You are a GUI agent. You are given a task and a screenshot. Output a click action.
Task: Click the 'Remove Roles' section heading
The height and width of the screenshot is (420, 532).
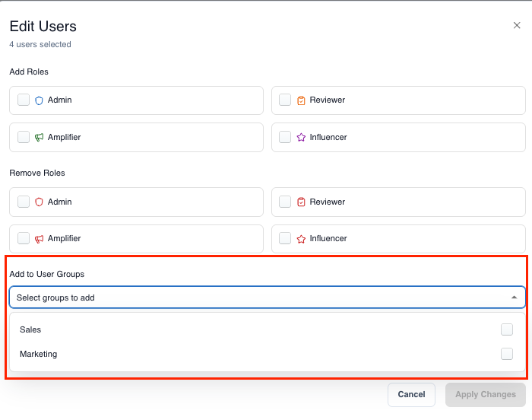point(37,173)
